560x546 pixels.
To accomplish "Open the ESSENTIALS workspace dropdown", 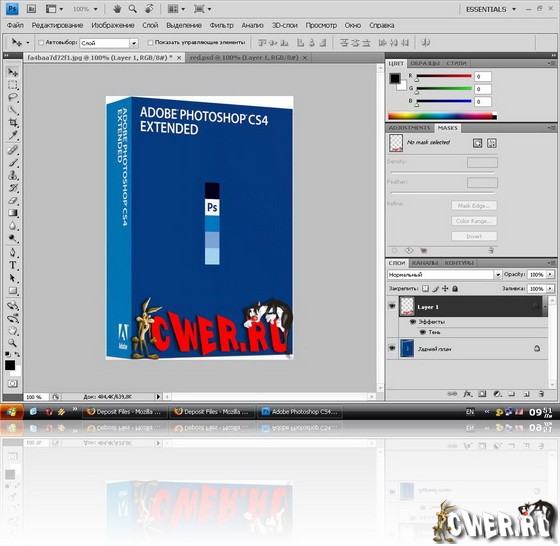I will [491, 9].
